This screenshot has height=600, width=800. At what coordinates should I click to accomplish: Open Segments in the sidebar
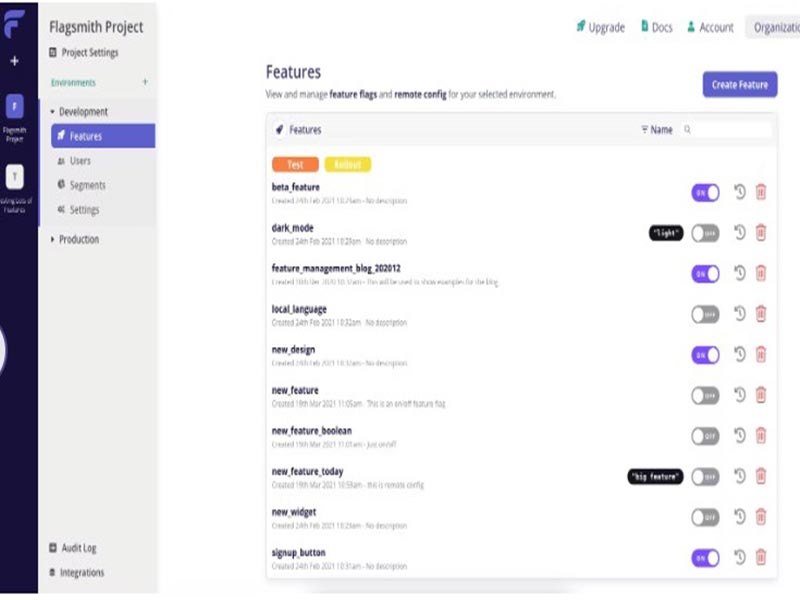point(87,185)
